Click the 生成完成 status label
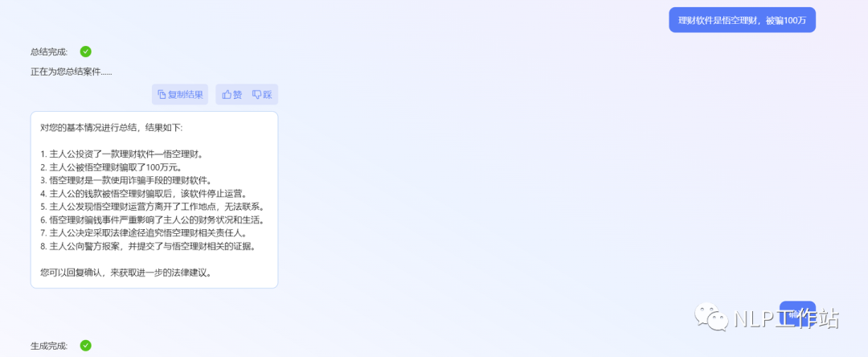 point(49,346)
